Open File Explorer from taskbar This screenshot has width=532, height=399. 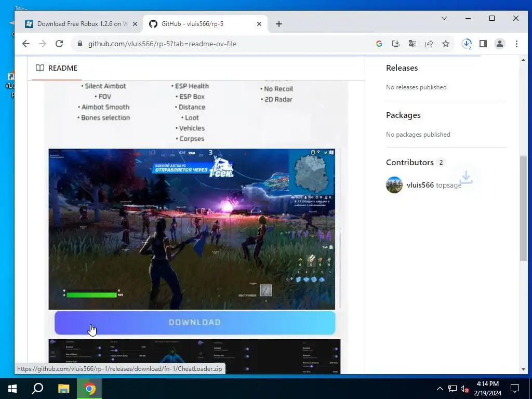click(x=63, y=389)
